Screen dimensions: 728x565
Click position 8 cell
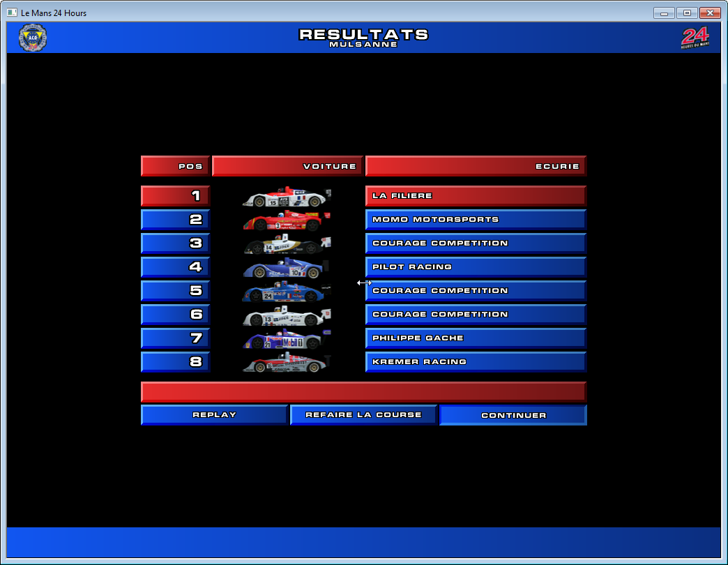tap(176, 361)
